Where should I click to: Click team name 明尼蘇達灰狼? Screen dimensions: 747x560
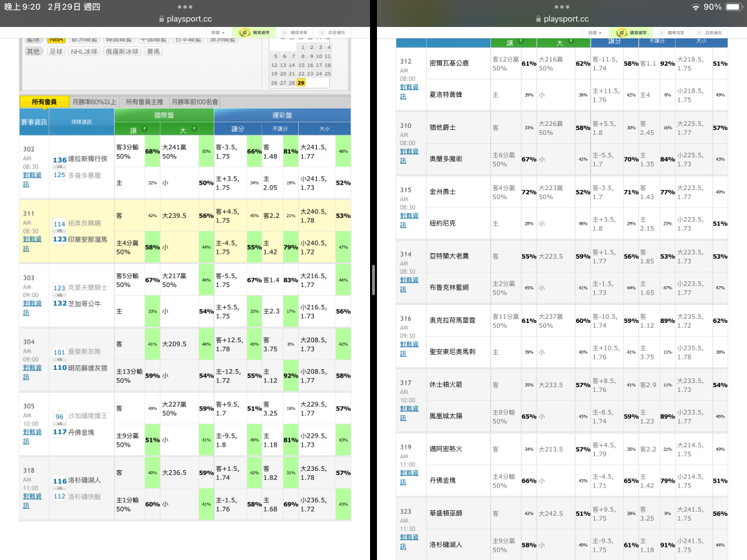click(x=88, y=368)
